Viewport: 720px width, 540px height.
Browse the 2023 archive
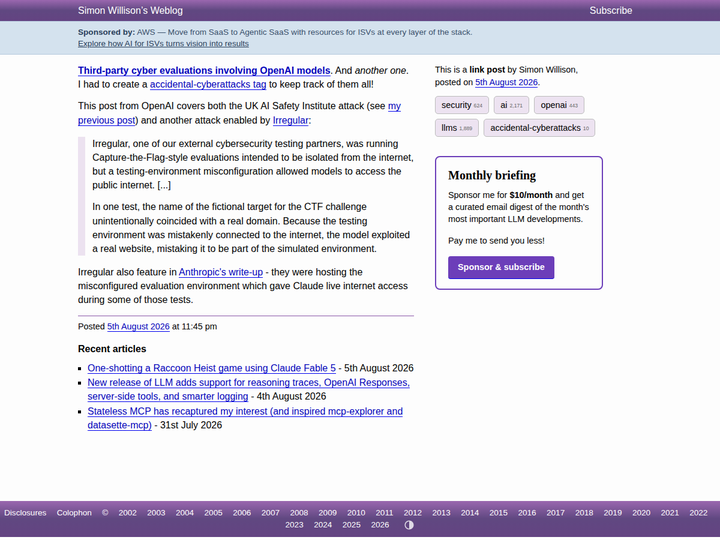pyautogui.click(x=294, y=525)
